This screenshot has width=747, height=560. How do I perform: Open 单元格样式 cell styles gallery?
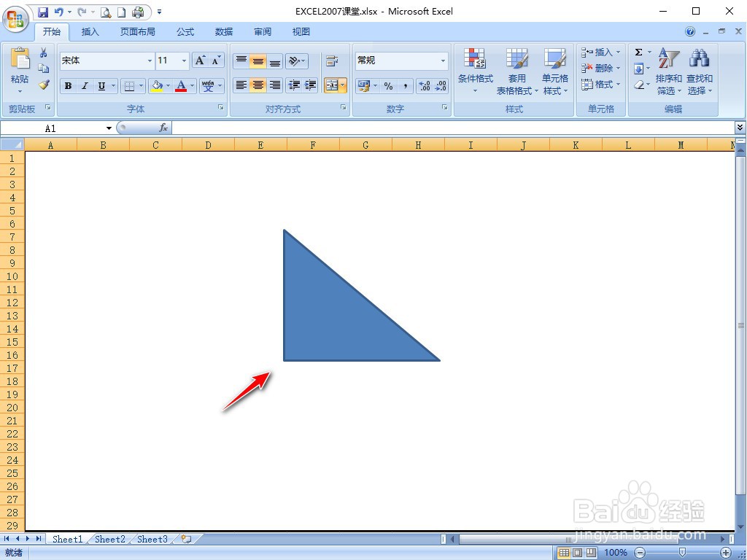point(555,71)
